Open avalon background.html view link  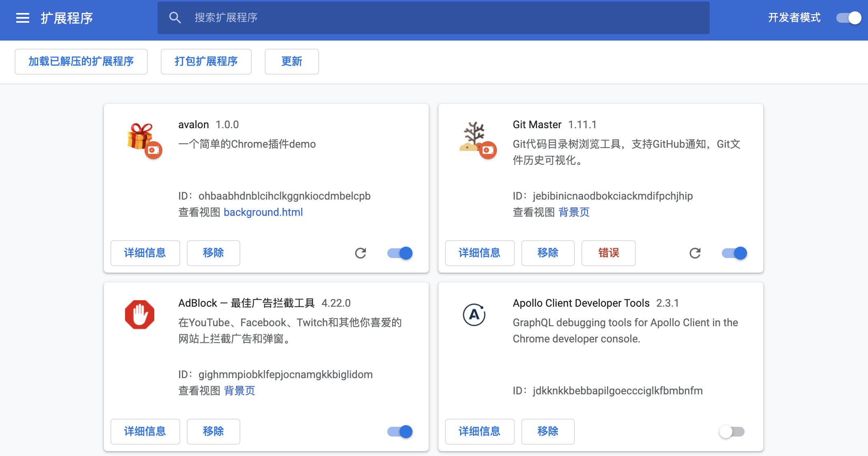point(263,212)
